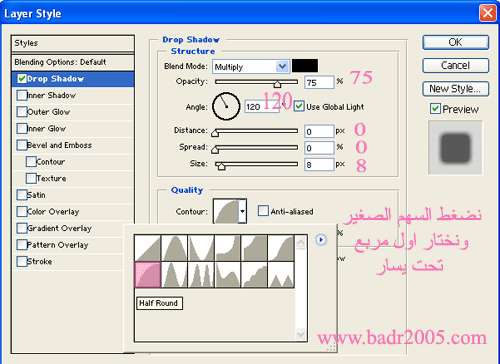Enable the Inner Shadow checkbox
Viewport: 500px width, 364px height.
pyautogui.click(x=22, y=95)
